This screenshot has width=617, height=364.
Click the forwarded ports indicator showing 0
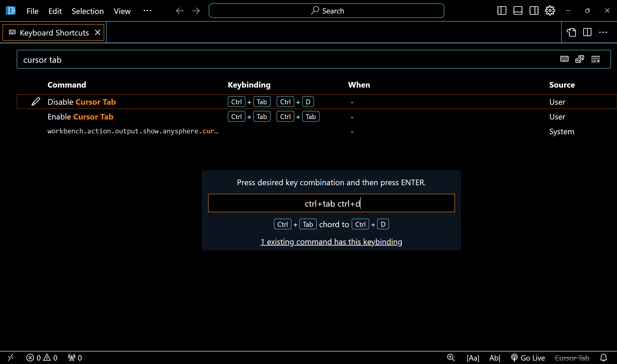[x=75, y=358]
